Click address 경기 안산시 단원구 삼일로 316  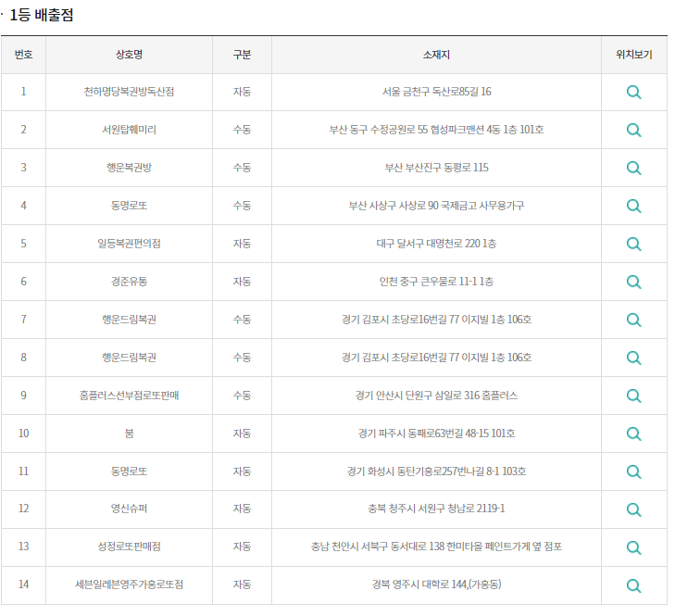click(418, 395)
